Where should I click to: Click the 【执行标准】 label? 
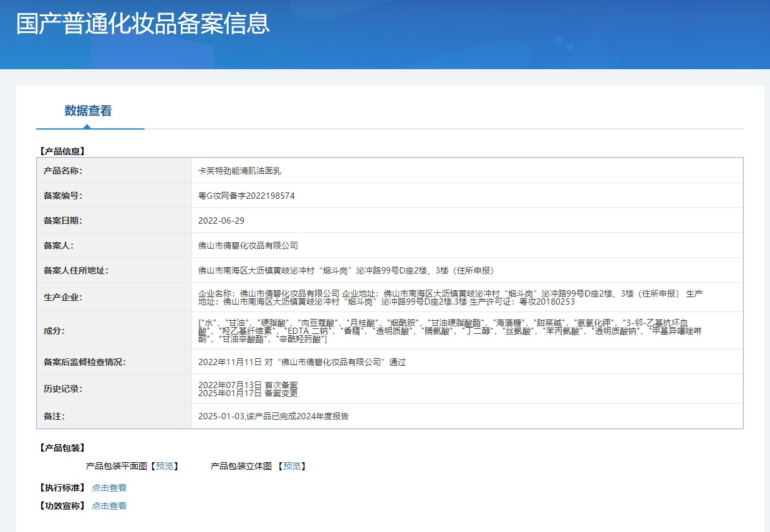coord(62,488)
